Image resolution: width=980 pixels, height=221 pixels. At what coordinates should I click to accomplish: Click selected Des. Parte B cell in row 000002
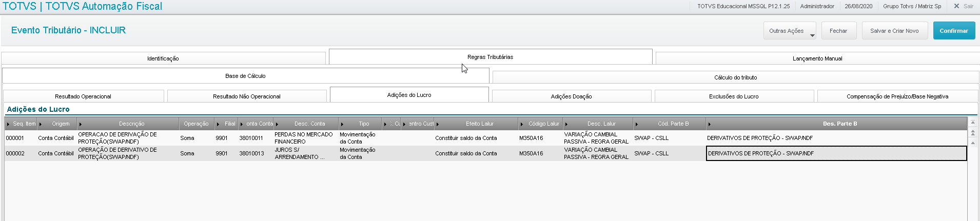tap(836, 153)
